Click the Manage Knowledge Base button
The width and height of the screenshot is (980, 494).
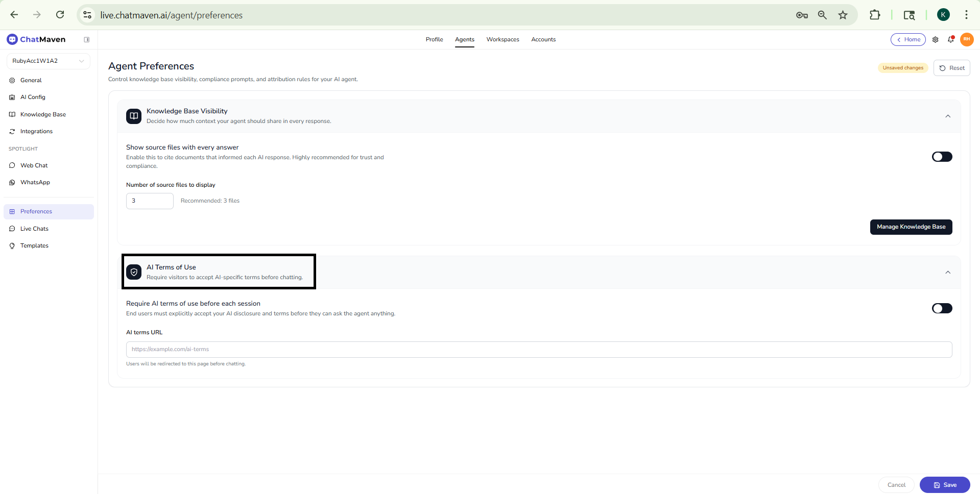click(x=911, y=227)
